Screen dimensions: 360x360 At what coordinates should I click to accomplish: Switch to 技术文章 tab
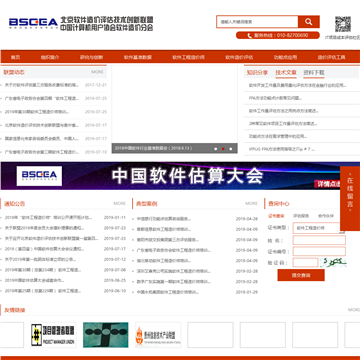pyautogui.click(x=286, y=72)
